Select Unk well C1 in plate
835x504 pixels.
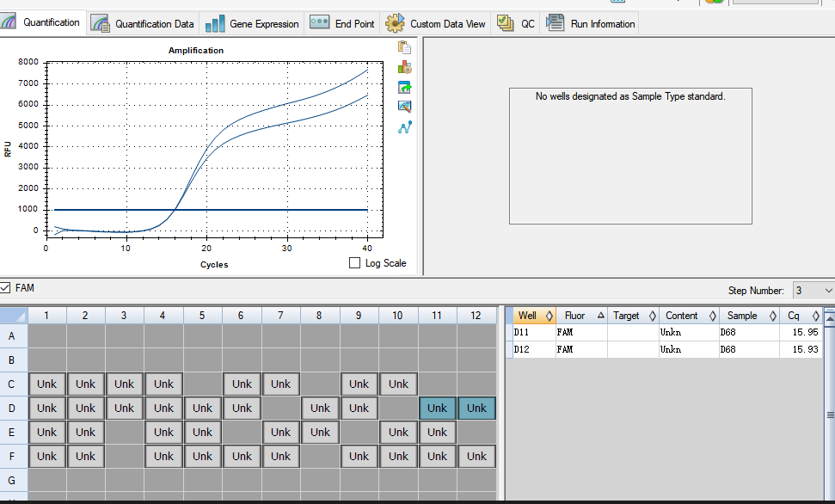(46, 384)
